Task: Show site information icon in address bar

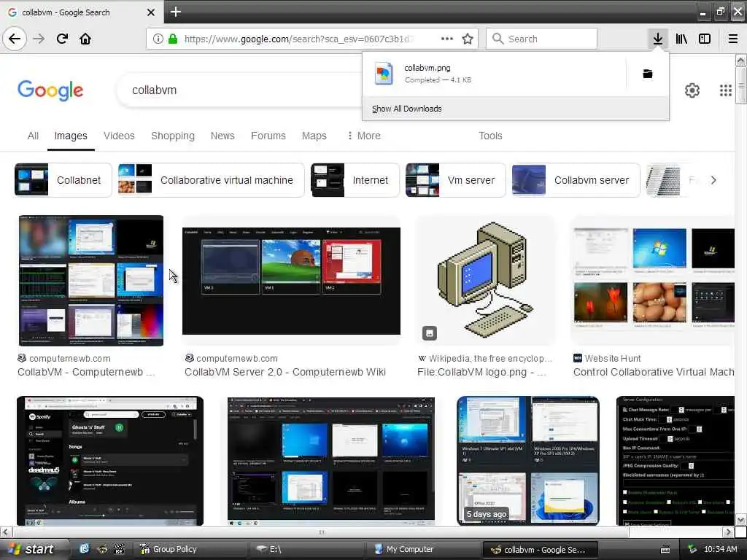Action: 158,39
